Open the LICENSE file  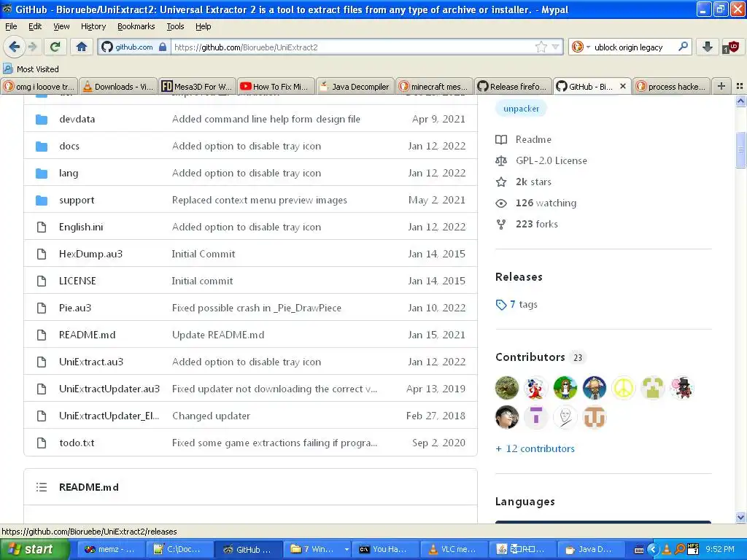(x=77, y=281)
